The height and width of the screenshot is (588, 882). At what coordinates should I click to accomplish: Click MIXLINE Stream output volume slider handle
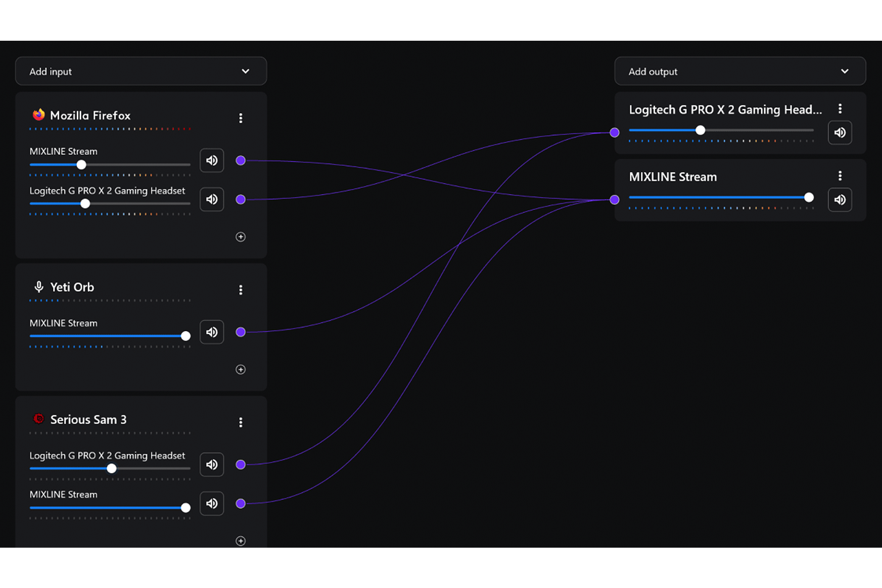[x=809, y=197]
